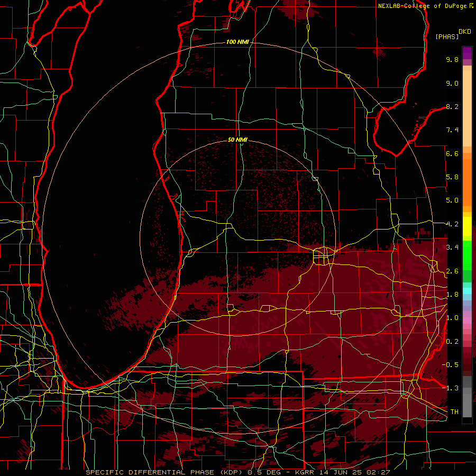Viewport: 476px width, 476px height.
Task: Click the DKD label above the color scale
Action: click(465, 32)
